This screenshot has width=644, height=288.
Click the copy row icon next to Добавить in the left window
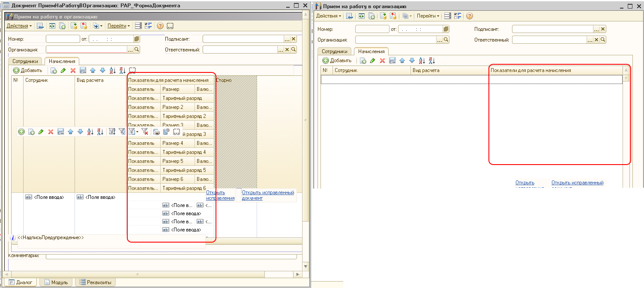54,70
